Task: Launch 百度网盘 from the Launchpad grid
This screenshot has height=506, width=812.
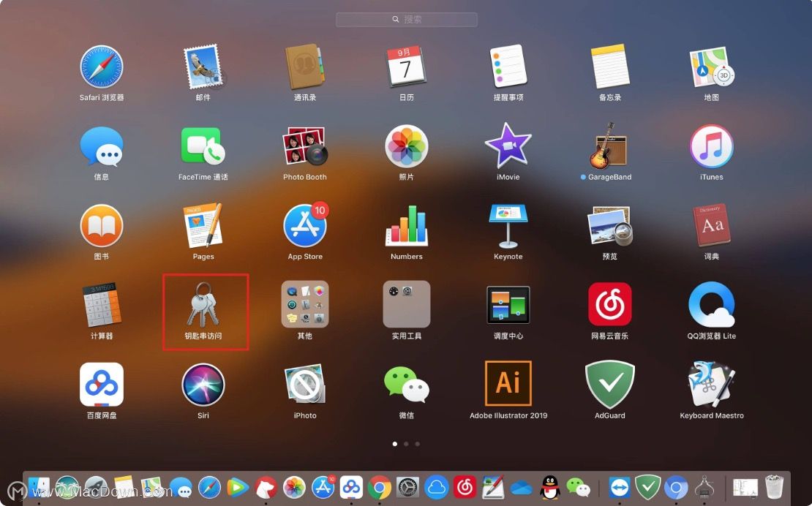Action: click(102, 385)
